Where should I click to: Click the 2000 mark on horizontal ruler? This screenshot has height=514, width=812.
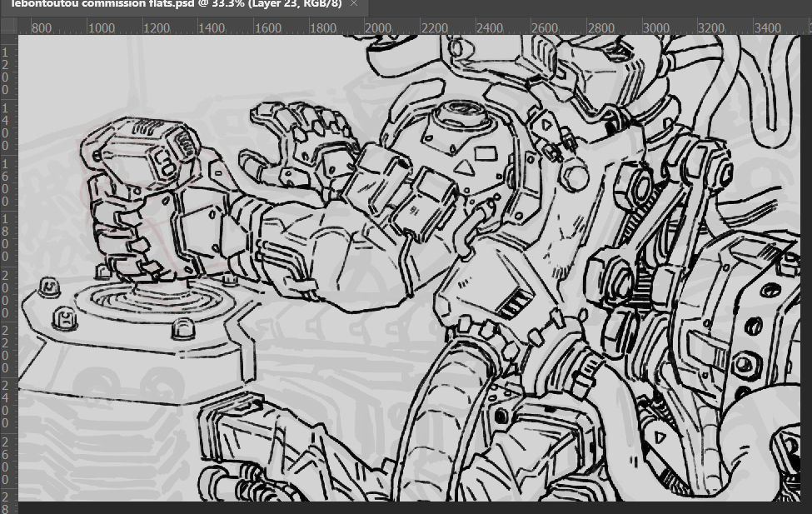[378, 27]
